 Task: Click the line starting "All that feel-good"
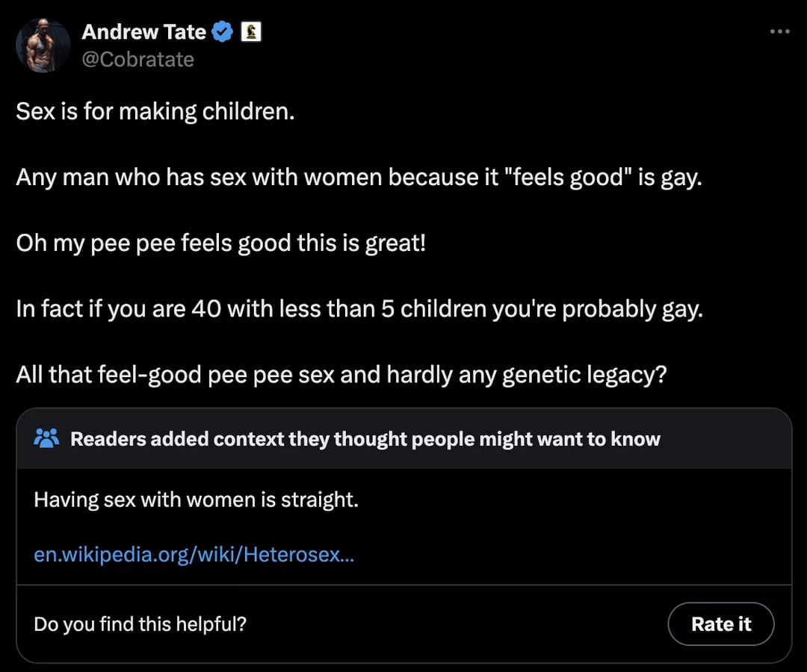pyautogui.click(x=340, y=374)
